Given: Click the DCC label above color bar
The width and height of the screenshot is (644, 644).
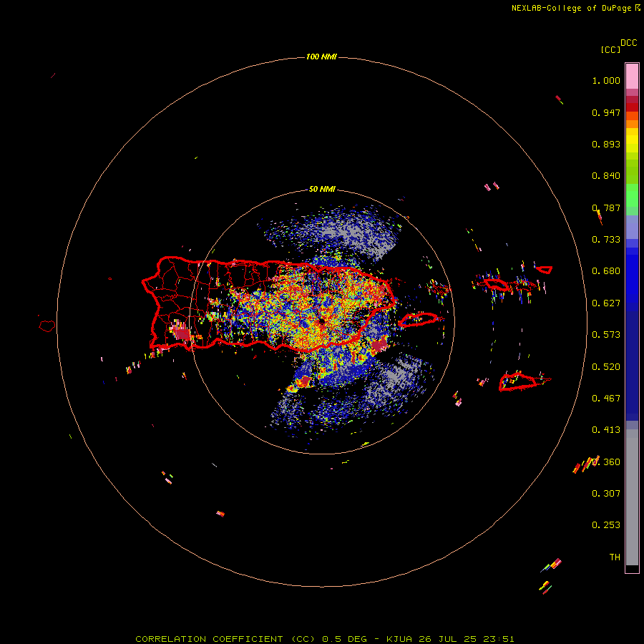Looking at the screenshot, I should click(x=629, y=43).
